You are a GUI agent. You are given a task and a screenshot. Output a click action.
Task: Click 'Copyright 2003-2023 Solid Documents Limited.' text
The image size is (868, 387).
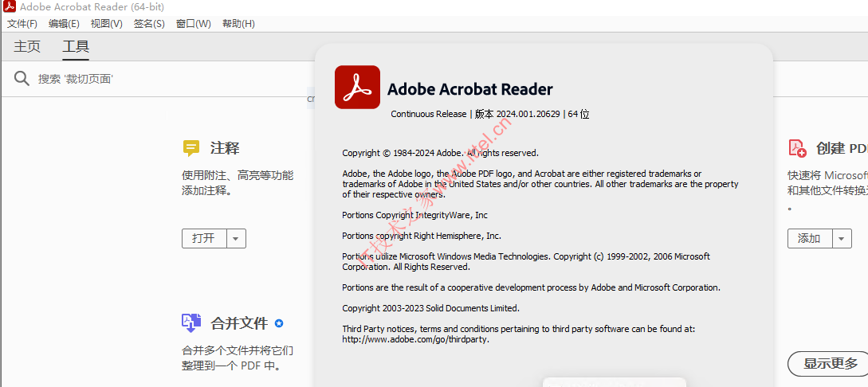[x=430, y=308]
